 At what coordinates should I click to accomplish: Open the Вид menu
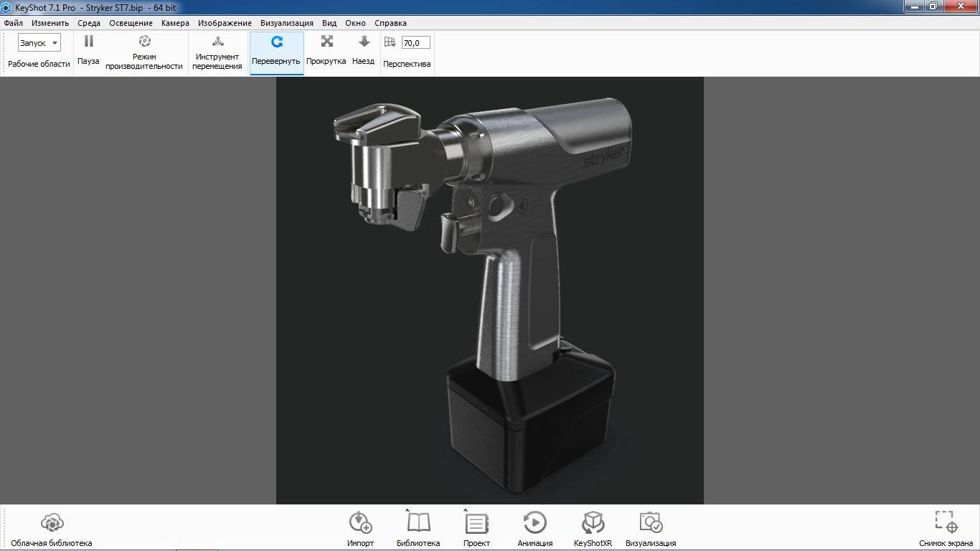(x=329, y=23)
